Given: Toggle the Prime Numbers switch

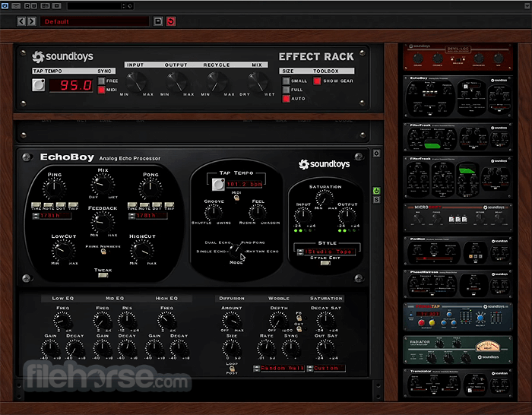Looking at the screenshot, I should (103, 252).
